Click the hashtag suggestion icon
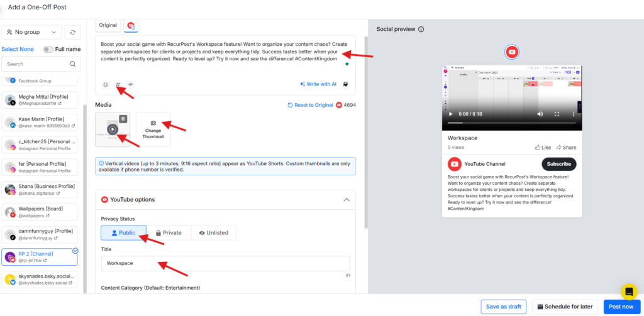 pos(118,85)
